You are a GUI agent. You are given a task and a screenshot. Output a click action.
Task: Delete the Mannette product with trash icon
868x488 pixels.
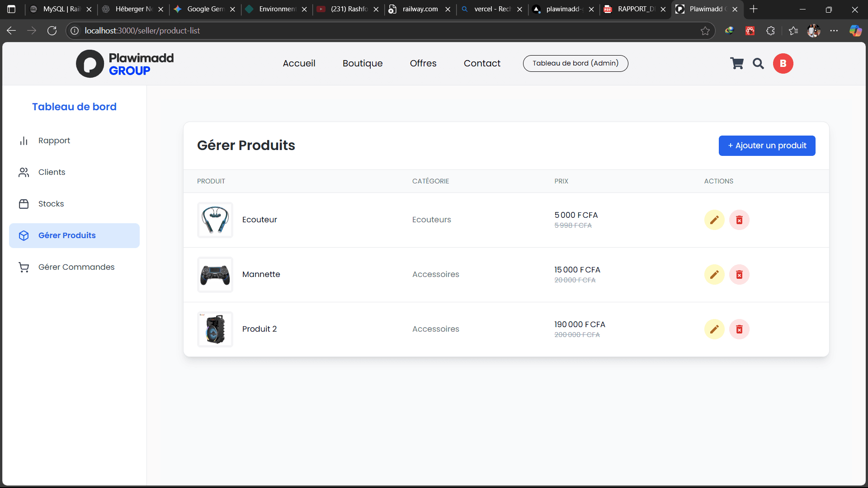coord(739,275)
